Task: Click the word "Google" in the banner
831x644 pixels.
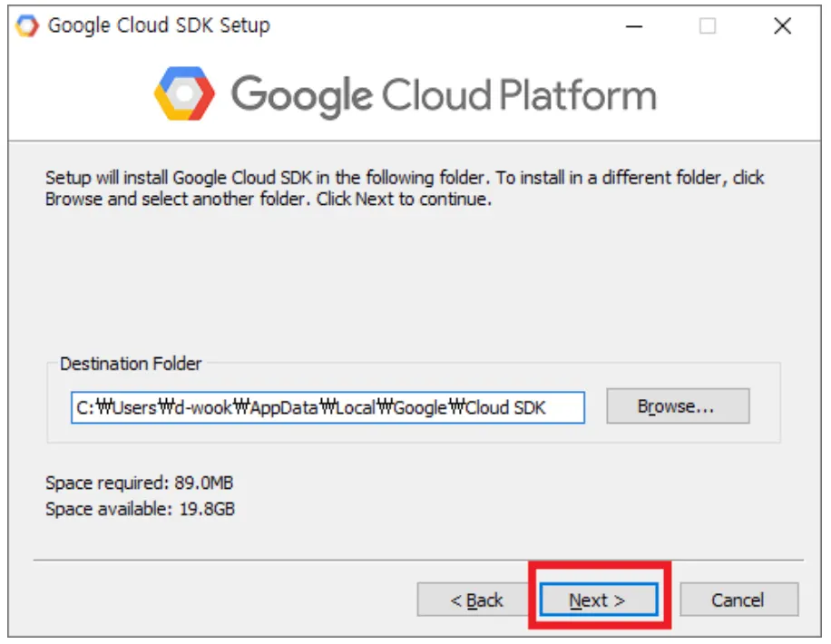Action: [x=301, y=95]
